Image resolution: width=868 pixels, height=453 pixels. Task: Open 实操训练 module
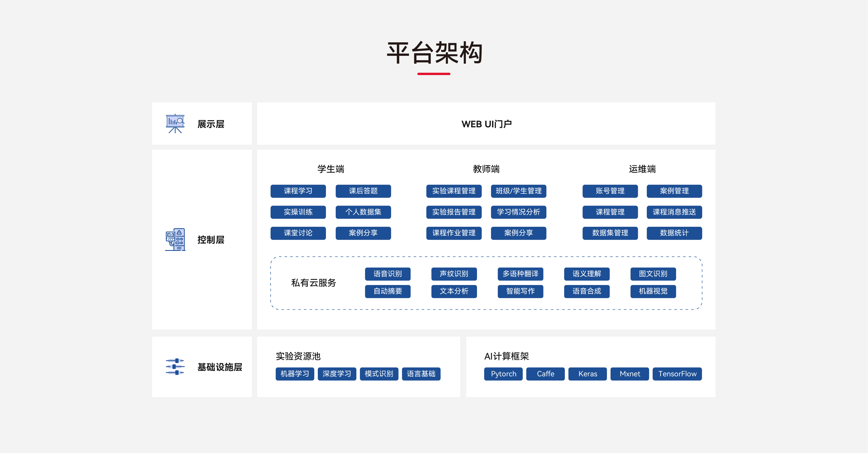click(298, 212)
